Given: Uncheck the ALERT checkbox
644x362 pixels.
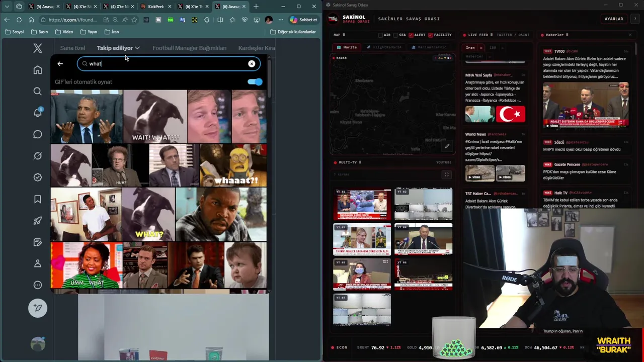Looking at the screenshot, I should [x=411, y=35].
